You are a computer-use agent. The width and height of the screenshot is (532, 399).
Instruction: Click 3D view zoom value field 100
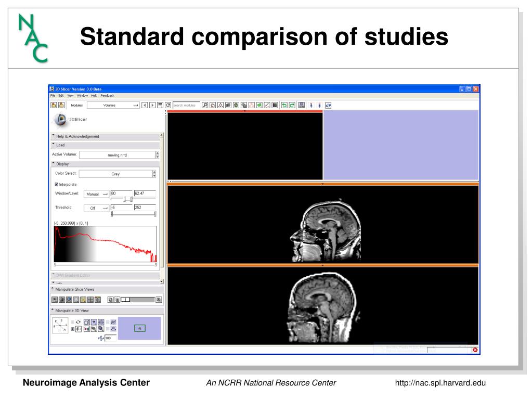111,338
